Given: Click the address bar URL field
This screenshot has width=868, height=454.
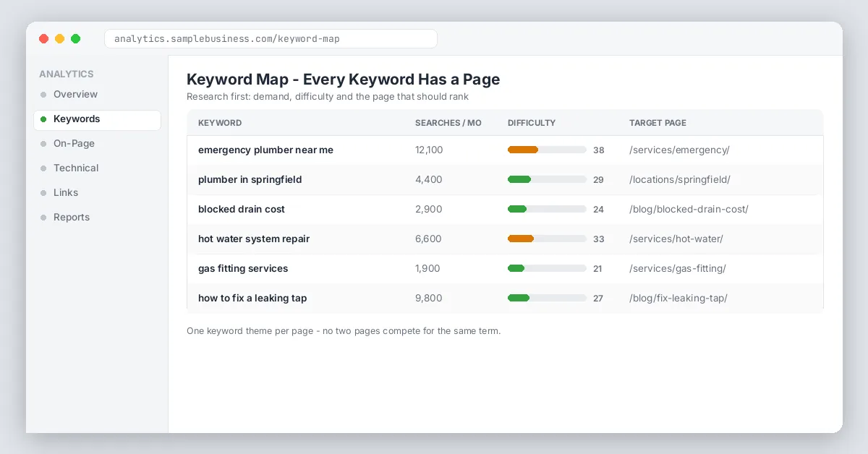Looking at the screenshot, I should click(271, 38).
